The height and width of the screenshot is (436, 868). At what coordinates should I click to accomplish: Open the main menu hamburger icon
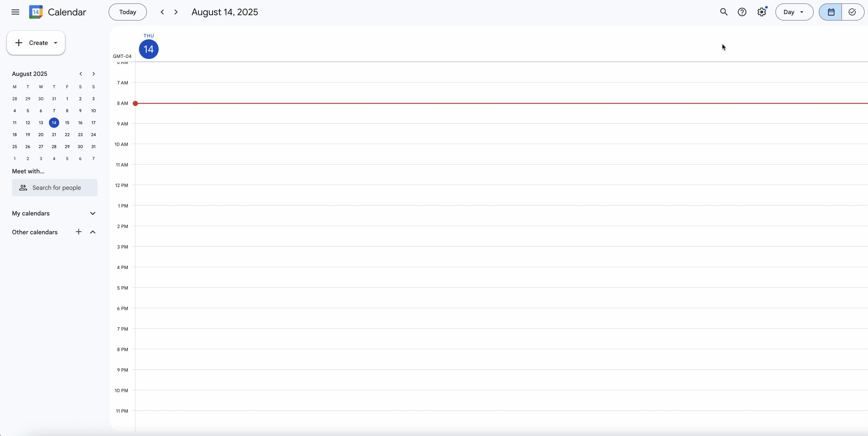coord(15,12)
